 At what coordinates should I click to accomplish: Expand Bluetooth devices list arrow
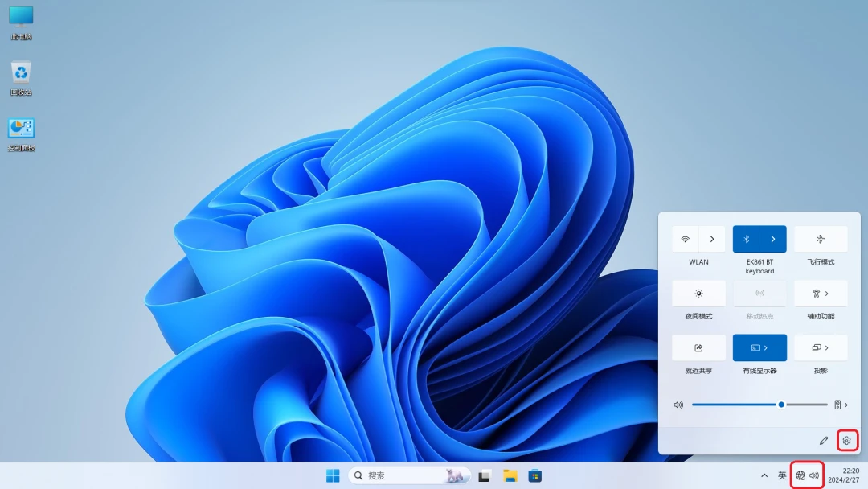[773, 239]
